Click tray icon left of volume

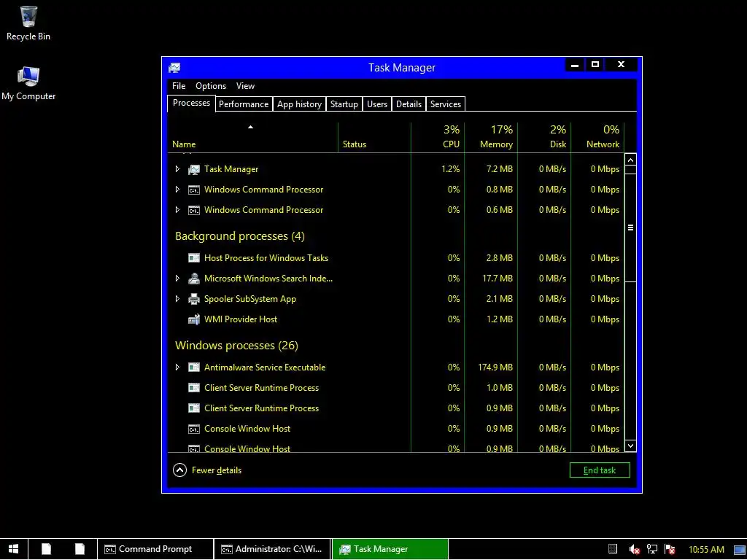(613, 549)
